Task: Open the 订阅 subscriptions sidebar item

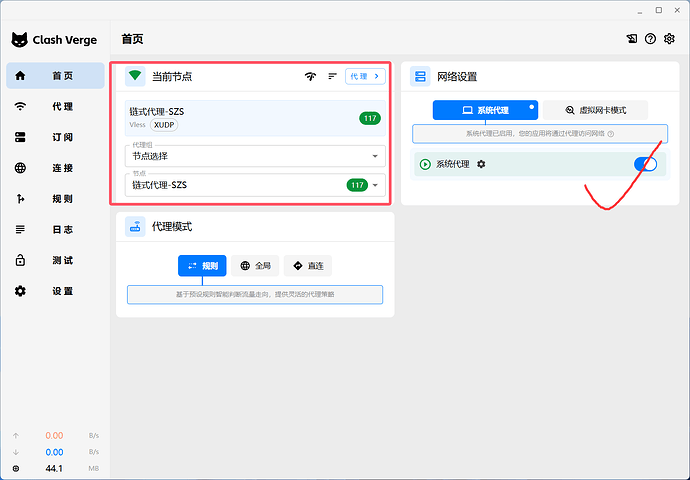Action: click(x=55, y=137)
